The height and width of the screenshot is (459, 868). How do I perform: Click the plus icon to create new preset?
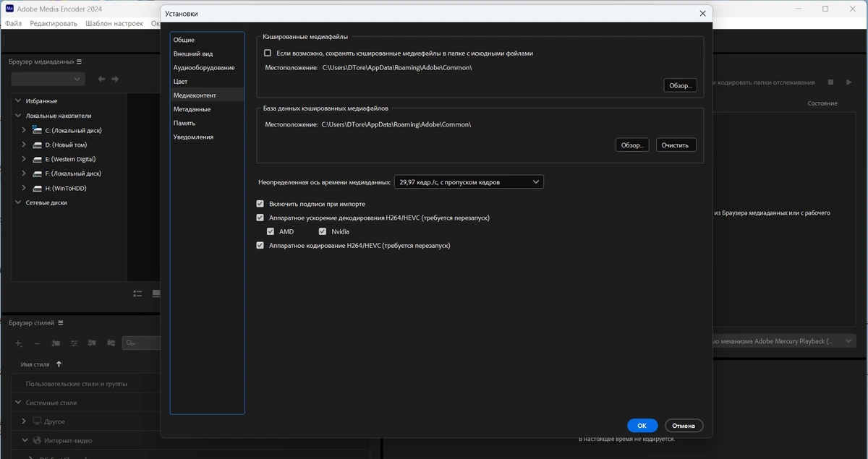19,343
